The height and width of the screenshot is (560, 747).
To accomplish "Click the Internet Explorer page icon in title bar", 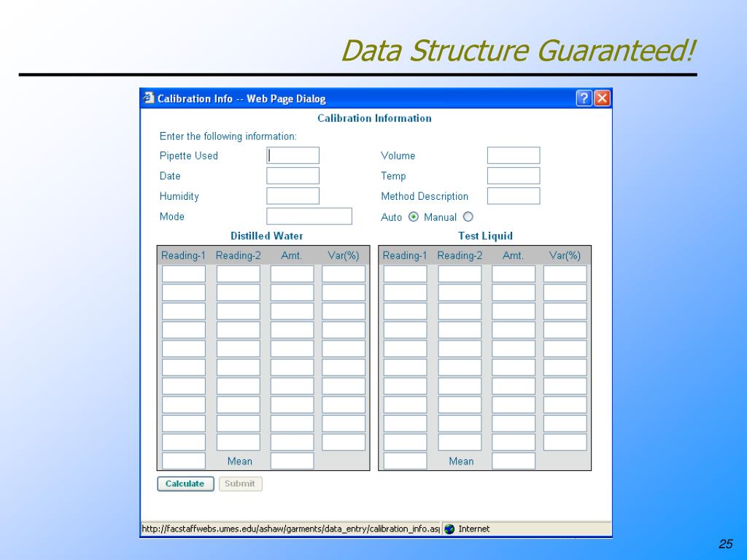I will tap(149, 98).
